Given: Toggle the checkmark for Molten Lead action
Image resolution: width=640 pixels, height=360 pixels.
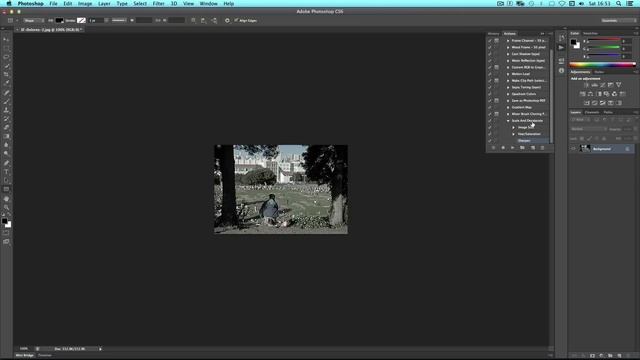Looking at the screenshot, I should click(x=490, y=74).
